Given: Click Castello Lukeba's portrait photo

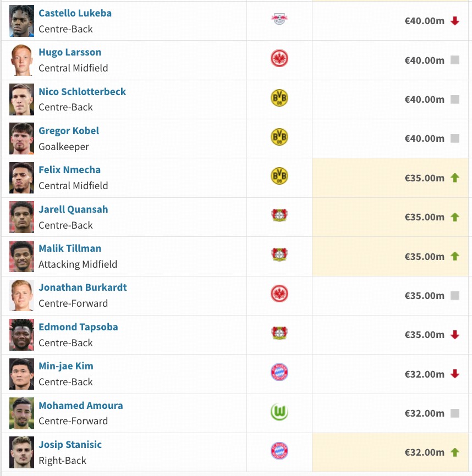Looking at the screenshot, I should (21, 21).
